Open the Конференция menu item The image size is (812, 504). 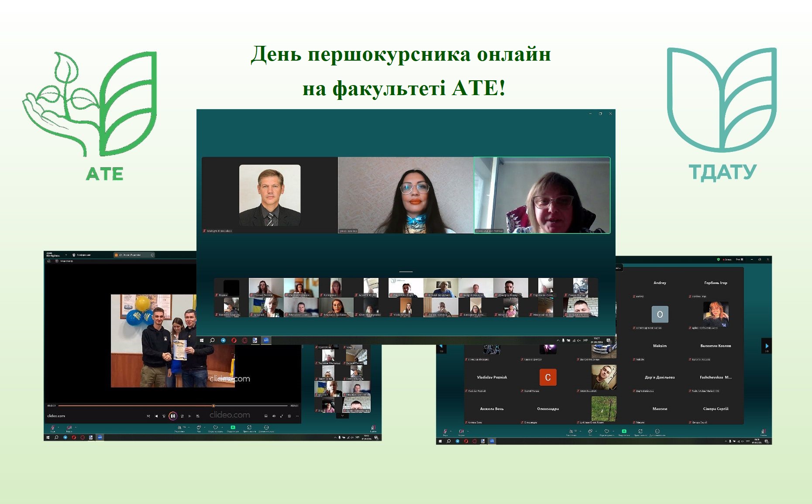coord(84,255)
